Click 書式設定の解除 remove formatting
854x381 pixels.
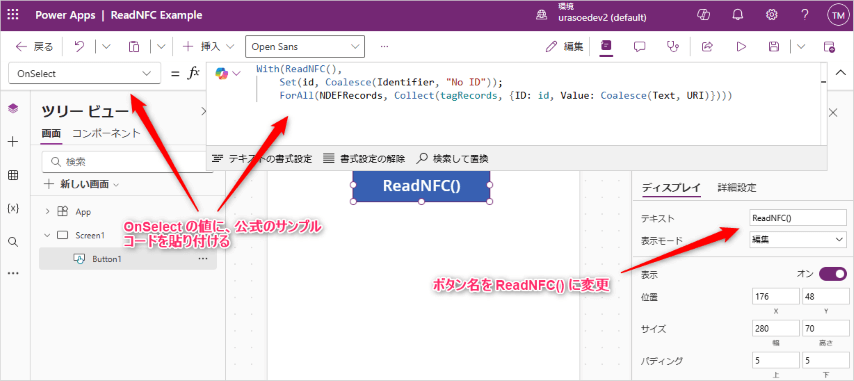[364, 159]
